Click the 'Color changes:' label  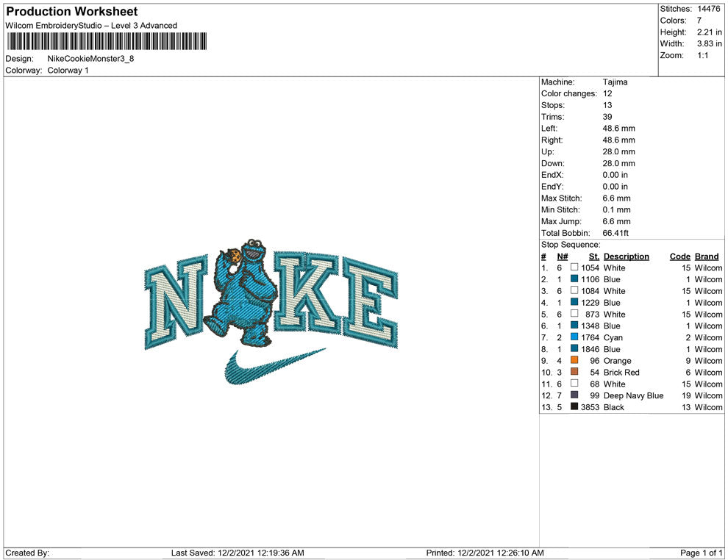569,93
